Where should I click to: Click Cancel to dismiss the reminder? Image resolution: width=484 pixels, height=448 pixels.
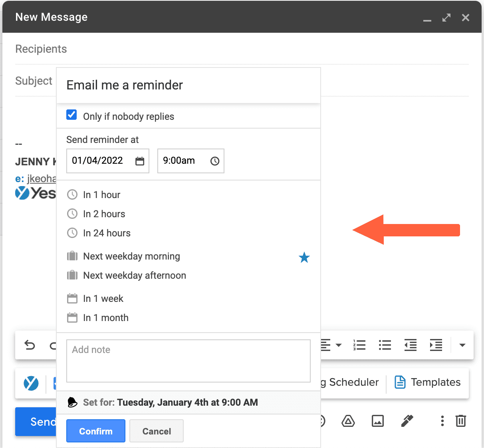157,431
